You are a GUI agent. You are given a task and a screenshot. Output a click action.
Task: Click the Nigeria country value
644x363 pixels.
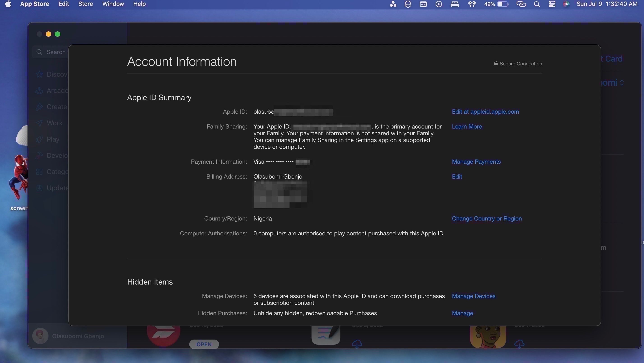pos(263,219)
